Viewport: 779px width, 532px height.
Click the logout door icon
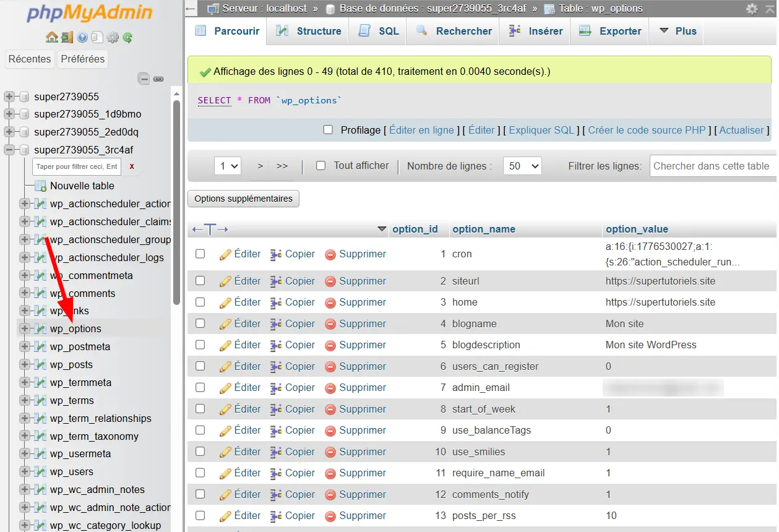[x=67, y=38]
